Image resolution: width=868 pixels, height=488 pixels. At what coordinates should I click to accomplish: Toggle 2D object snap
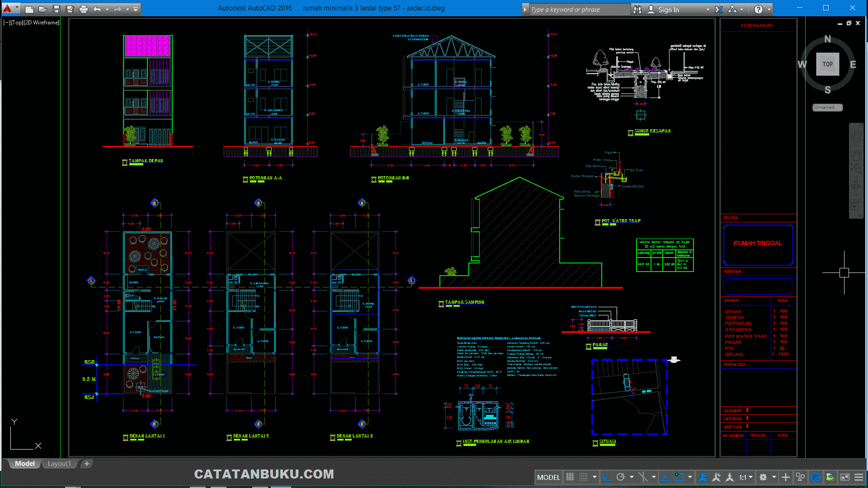[x=679, y=477]
